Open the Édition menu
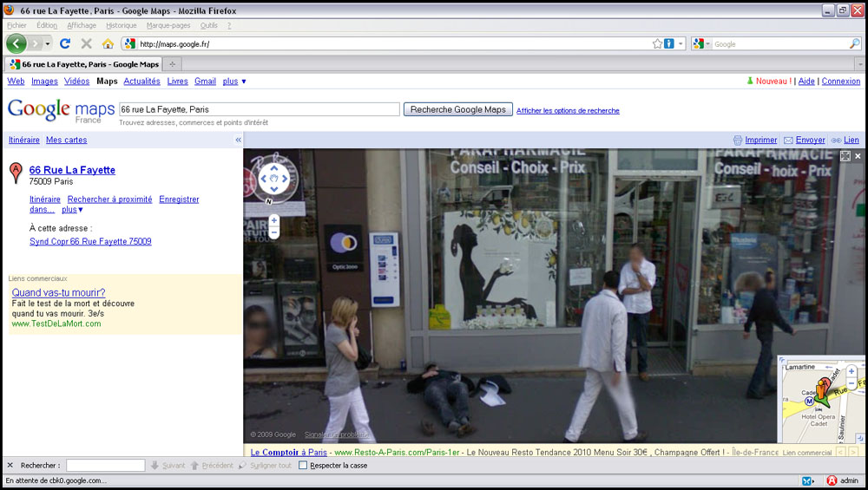The height and width of the screenshot is (490, 868). point(47,25)
